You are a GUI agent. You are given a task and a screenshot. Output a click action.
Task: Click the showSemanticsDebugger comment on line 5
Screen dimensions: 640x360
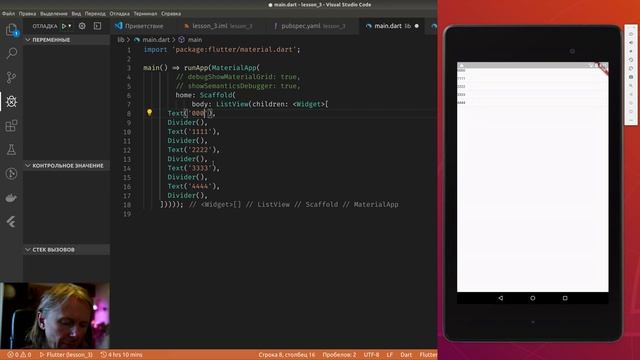point(238,86)
